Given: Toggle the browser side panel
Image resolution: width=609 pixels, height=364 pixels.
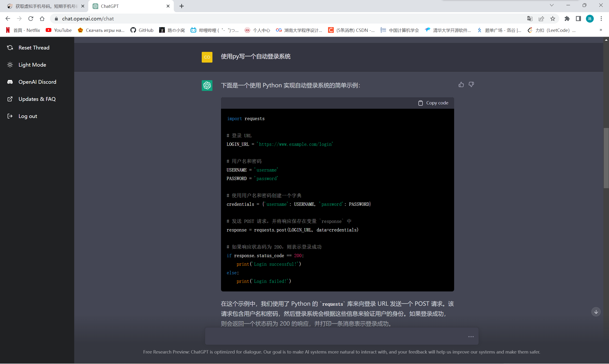Looking at the screenshot, I should [x=578, y=19].
